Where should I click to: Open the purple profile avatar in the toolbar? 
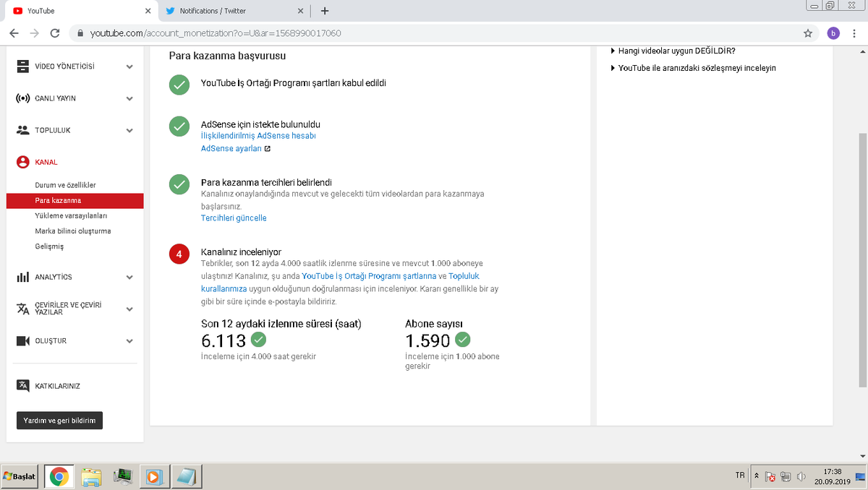pyautogui.click(x=833, y=33)
